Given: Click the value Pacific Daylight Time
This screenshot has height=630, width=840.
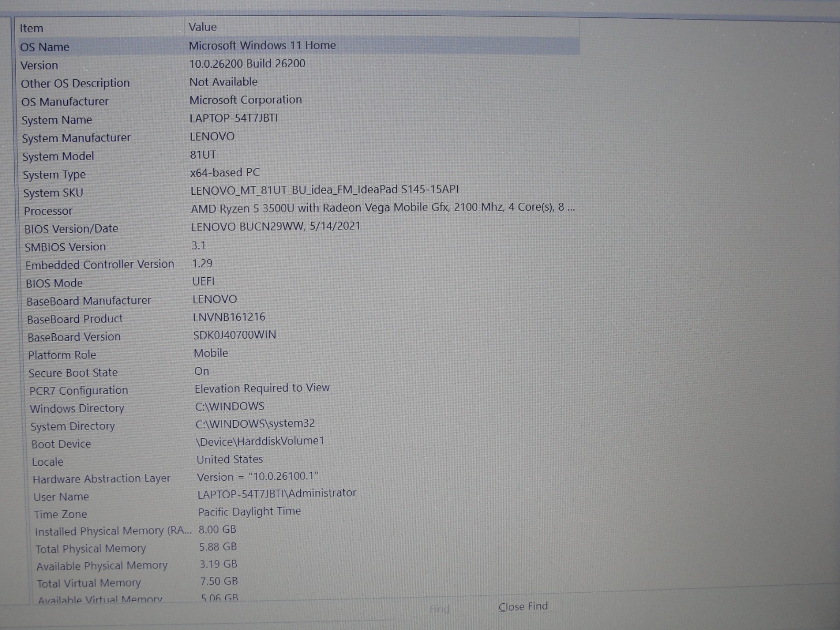Looking at the screenshot, I should click(249, 511).
